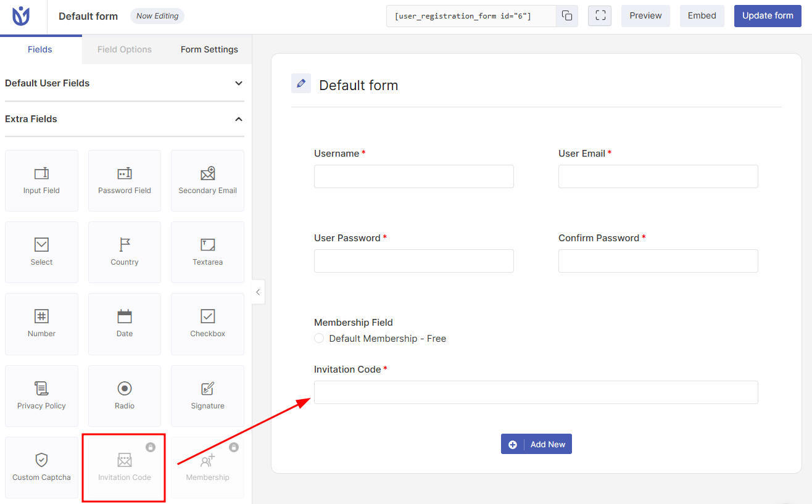Click the pencil edit form title icon
Viewport: 812px width, 504px height.
(301, 83)
